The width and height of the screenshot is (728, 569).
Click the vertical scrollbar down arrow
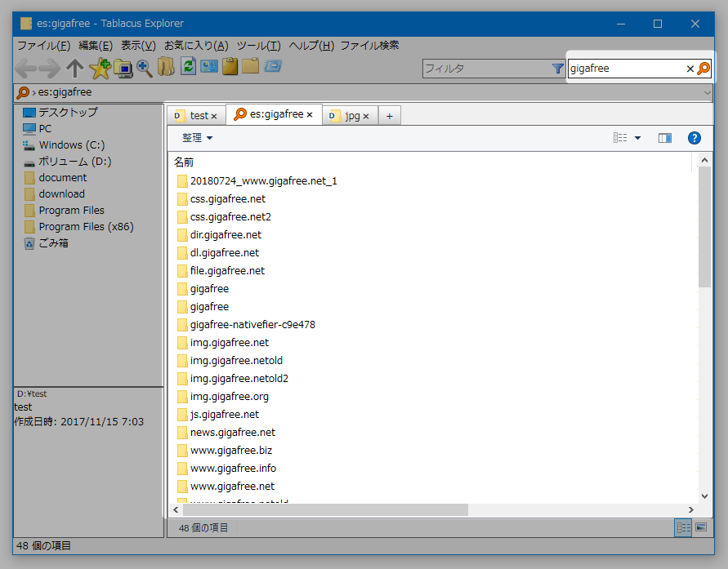click(704, 496)
